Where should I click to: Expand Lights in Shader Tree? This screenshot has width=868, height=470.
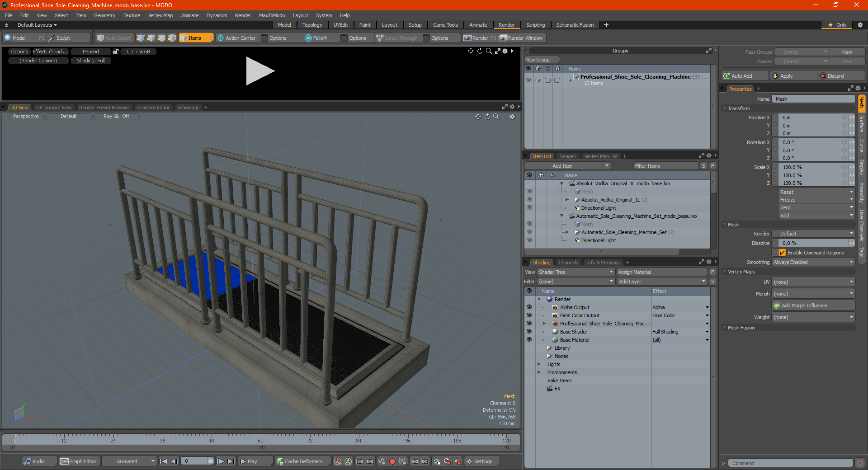tap(539, 364)
